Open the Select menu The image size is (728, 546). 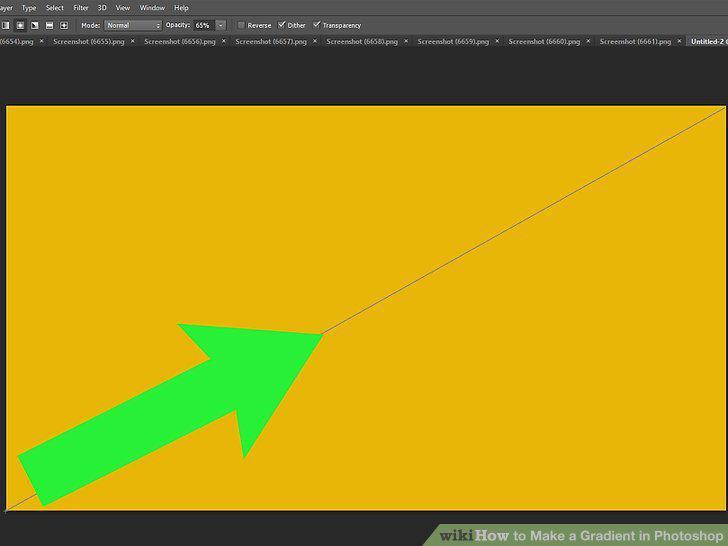[x=54, y=8]
